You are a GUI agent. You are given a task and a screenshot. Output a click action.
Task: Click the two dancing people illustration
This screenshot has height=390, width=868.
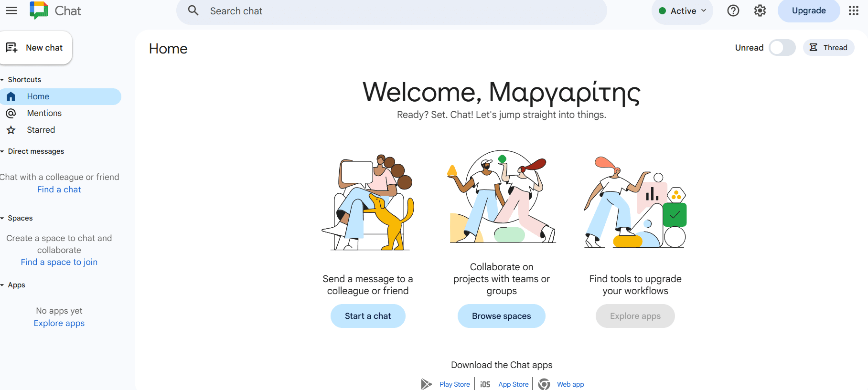[502, 197]
